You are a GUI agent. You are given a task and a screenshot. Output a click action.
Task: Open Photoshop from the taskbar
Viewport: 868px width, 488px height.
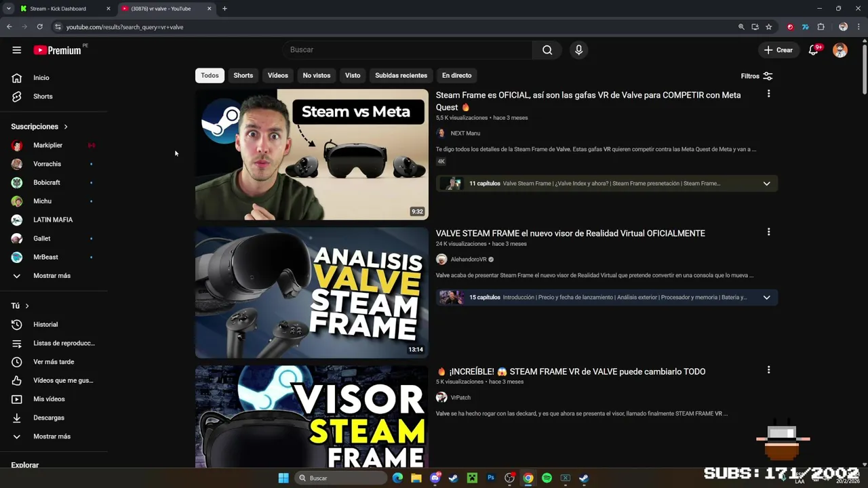pos(491,478)
